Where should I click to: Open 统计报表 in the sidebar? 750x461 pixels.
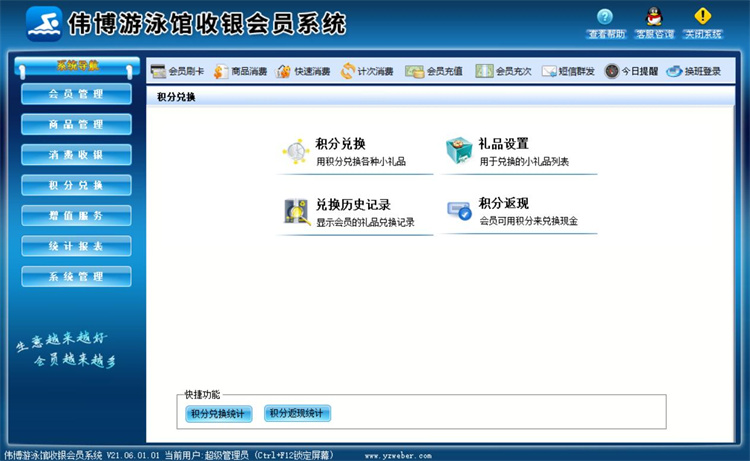[x=76, y=246]
